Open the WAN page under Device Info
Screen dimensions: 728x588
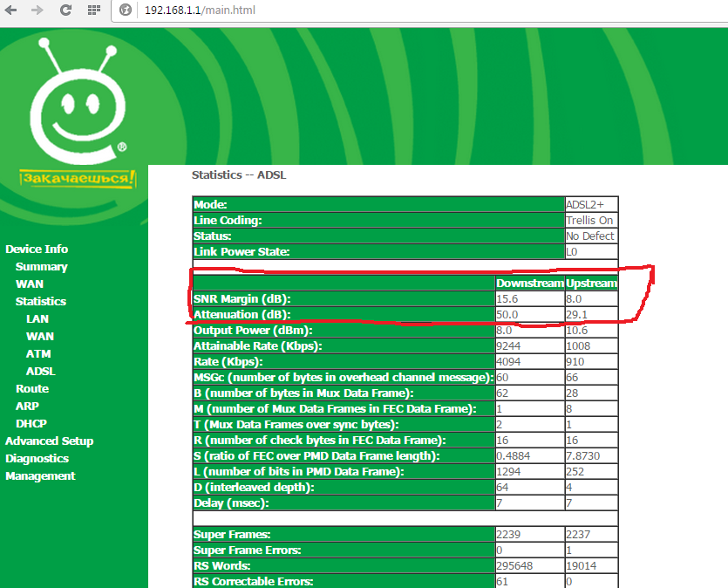point(29,284)
